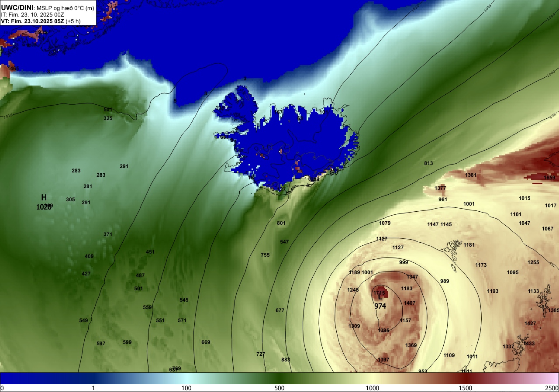559x392 pixels.
Task: Select the height value 953
Action: [423, 371]
